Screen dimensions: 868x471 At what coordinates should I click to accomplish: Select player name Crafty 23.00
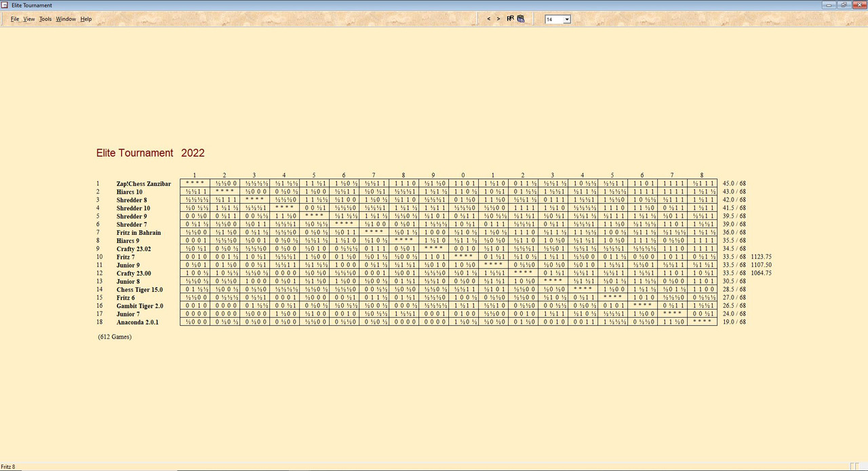[134, 274]
